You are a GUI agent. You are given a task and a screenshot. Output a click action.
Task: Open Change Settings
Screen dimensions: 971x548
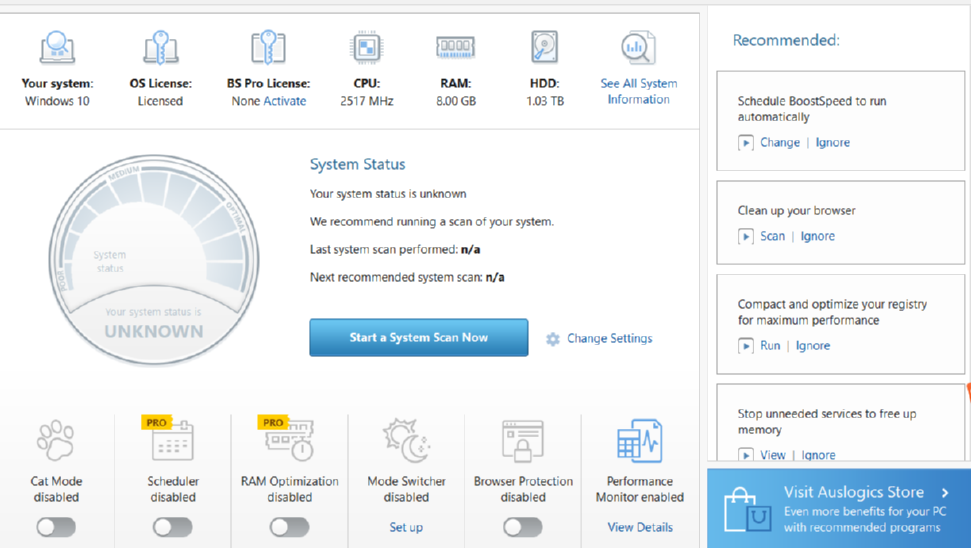pyautogui.click(x=609, y=338)
